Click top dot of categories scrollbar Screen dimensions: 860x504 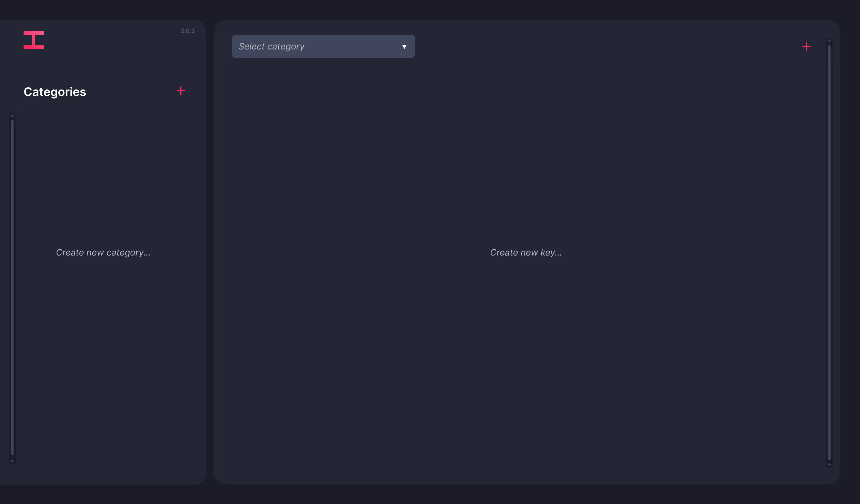[12, 116]
